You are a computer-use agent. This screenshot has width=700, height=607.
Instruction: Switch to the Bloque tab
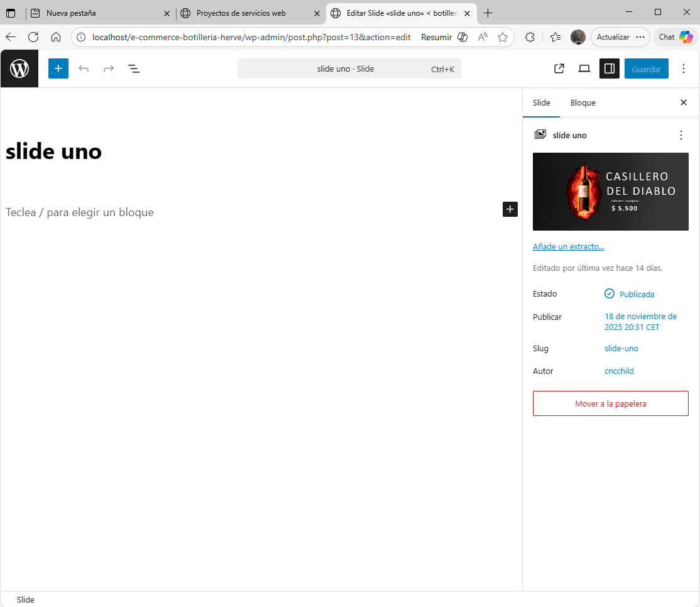[582, 102]
